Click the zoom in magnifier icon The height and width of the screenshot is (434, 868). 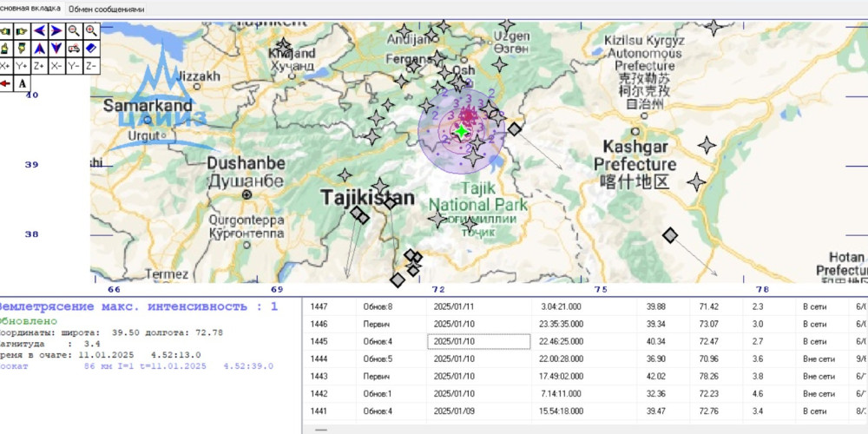click(91, 31)
